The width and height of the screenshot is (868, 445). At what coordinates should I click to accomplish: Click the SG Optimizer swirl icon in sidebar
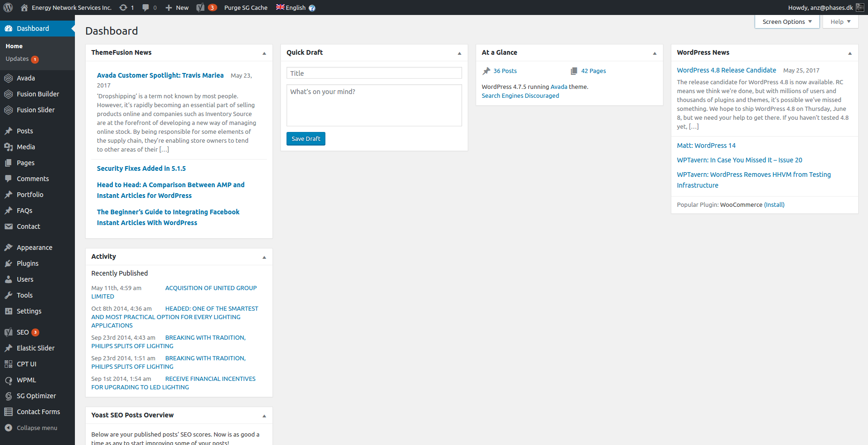click(x=8, y=396)
